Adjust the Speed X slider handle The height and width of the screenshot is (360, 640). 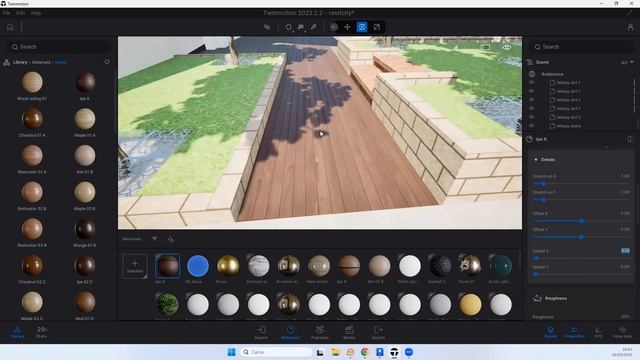[536, 258]
